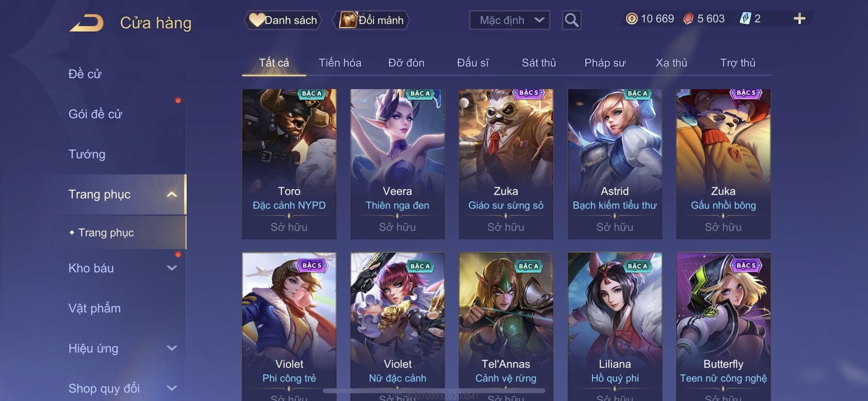
Task: Tap the blue ticket currency icon
Action: (x=746, y=19)
